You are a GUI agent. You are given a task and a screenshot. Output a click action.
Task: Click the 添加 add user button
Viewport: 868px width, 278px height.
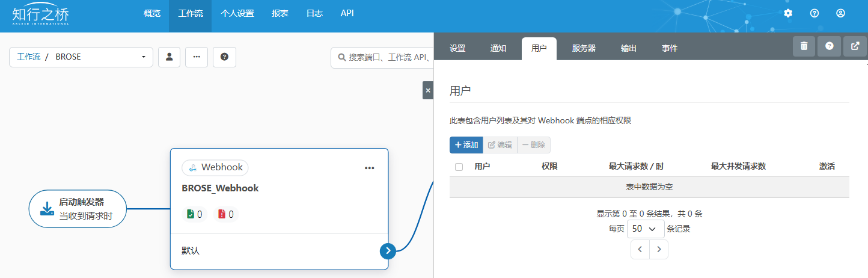(466, 145)
